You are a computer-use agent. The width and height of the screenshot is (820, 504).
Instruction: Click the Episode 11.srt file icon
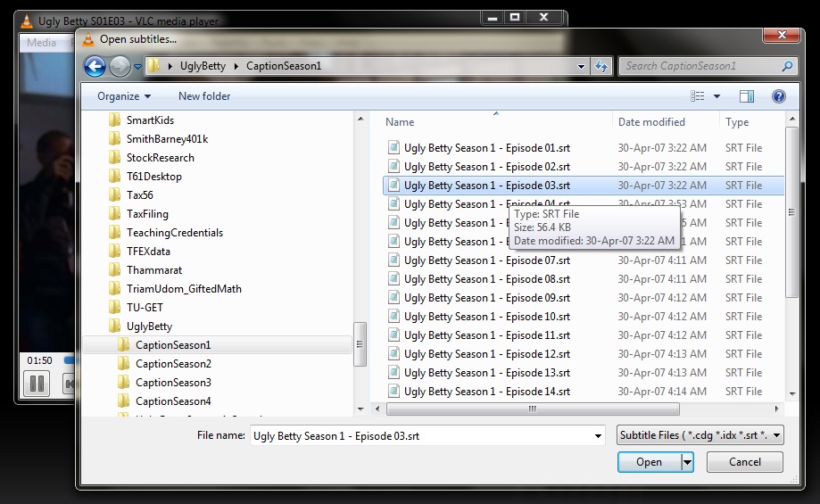(x=393, y=335)
